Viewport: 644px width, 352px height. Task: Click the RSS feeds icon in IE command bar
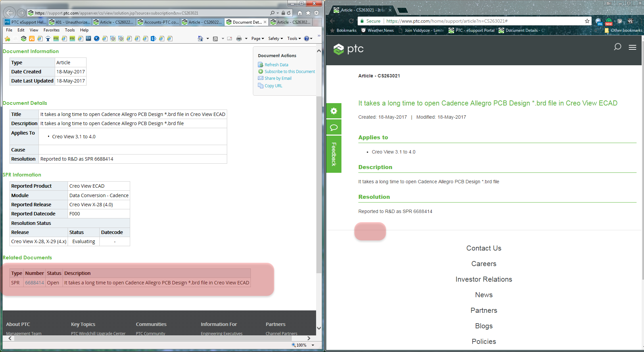click(215, 39)
